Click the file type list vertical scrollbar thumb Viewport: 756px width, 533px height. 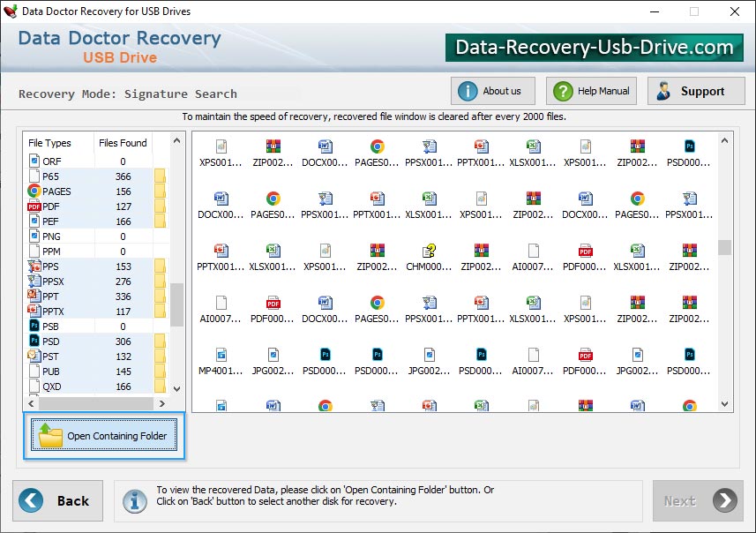[x=177, y=304]
